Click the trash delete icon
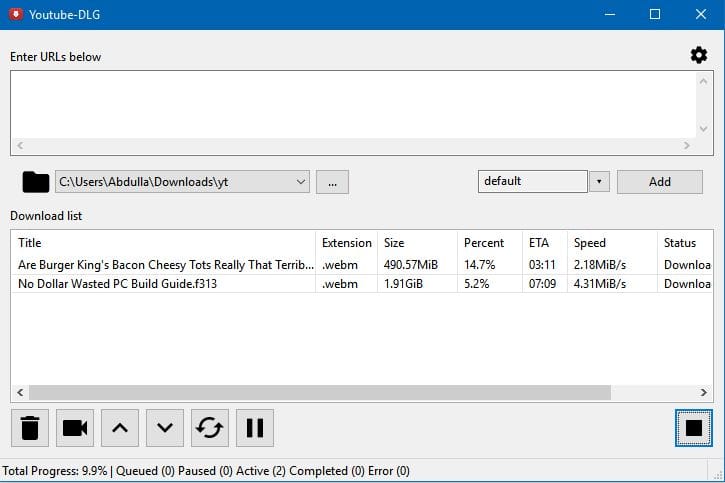Viewport: 725px width, 483px height. (30, 428)
